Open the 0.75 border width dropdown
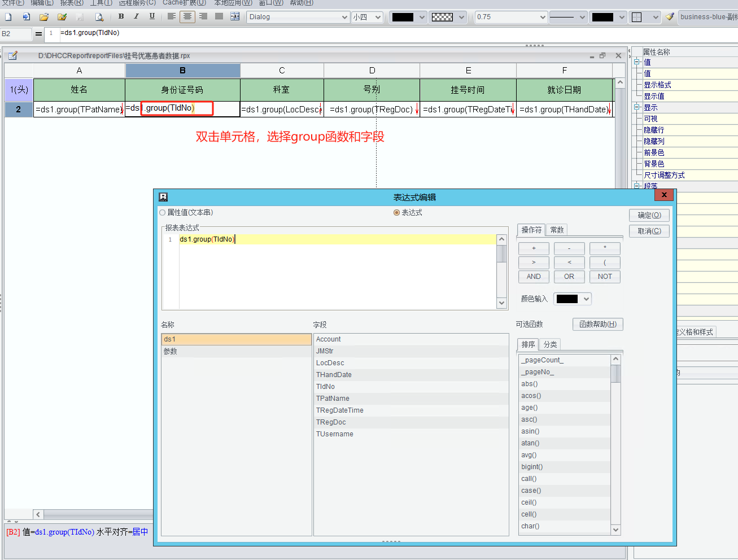 click(x=543, y=17)
